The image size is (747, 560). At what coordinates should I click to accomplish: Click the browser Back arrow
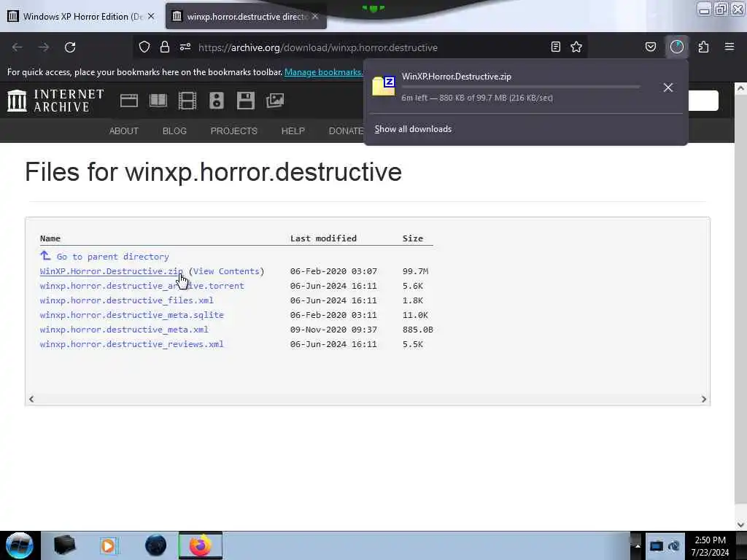click(x=18, y=47)
